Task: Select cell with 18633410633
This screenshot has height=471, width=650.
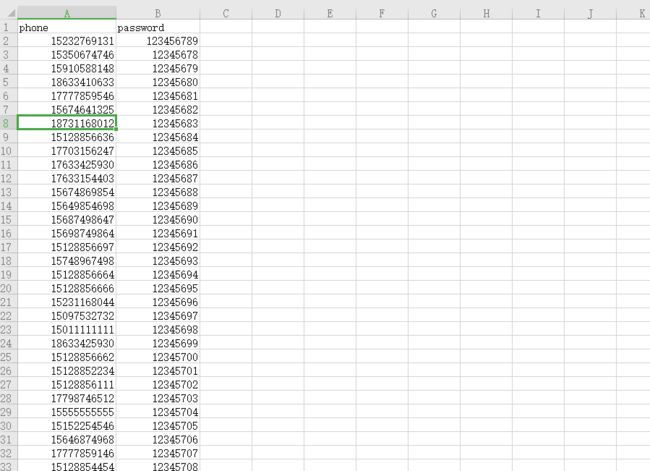Action: [67, 82]
